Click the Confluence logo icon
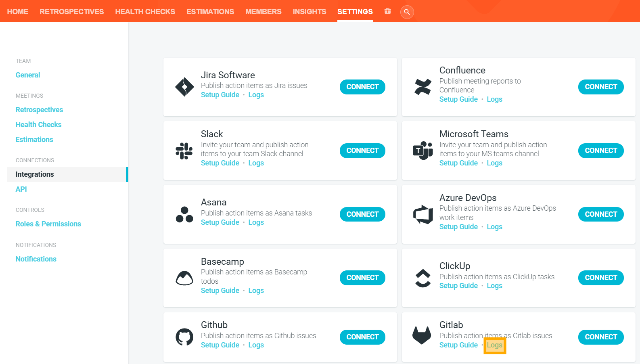The width and height of the screenshot is (640, 364). pyautogui.click(x=423, y=87)
